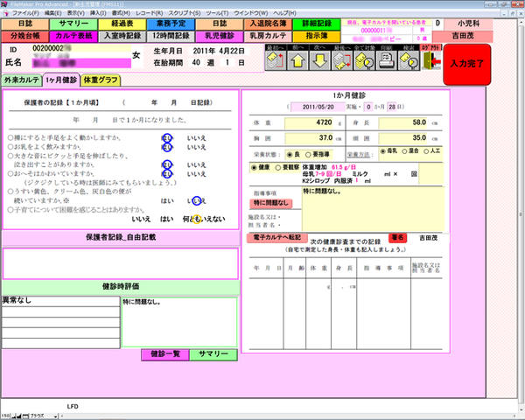
Task: Click the logout door icon
Action: coord(431,60)
